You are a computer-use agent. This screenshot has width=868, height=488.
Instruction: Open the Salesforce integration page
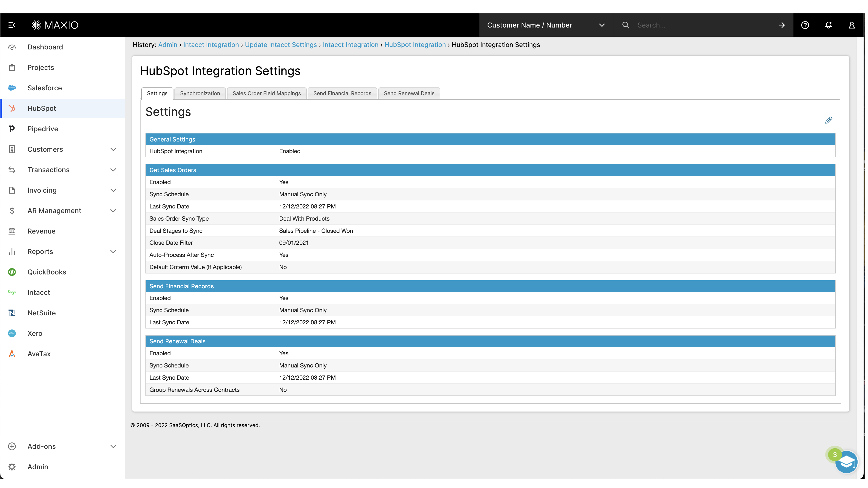point(45,88)
